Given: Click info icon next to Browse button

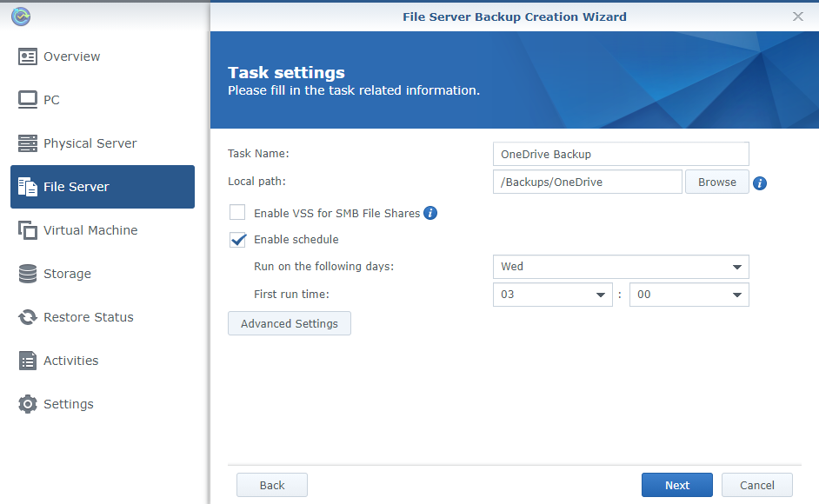Looking at the screenshot, I should click(x=760, y=183).
